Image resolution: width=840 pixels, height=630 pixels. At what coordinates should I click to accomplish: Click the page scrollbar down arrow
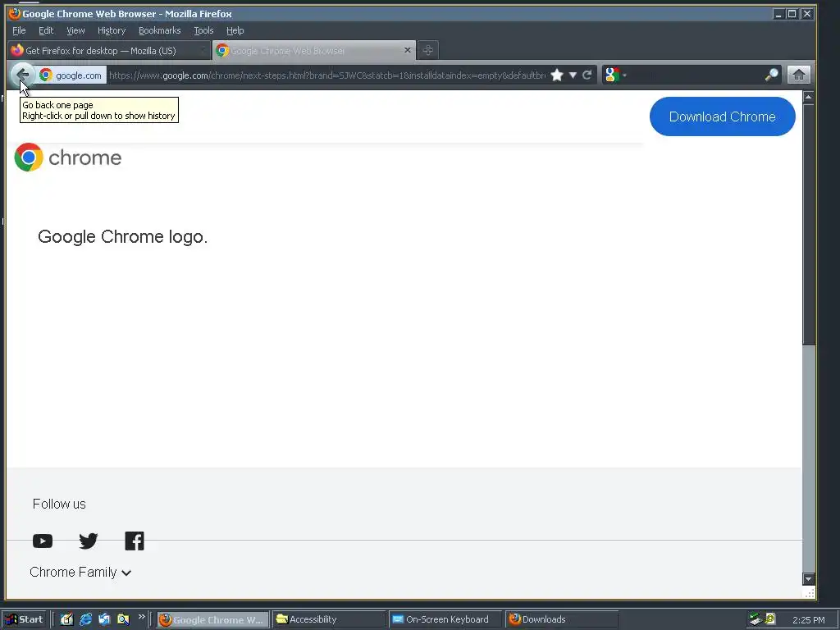coord(808,578)
